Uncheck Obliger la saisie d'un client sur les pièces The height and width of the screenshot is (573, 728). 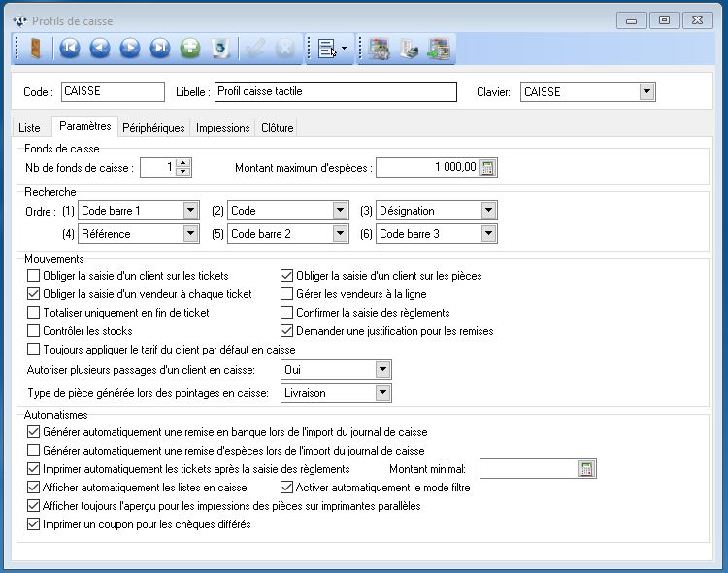(287, 276)
